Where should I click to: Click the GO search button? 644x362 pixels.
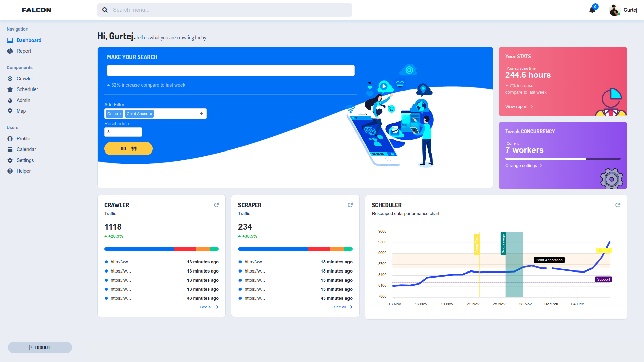[128, 148]
